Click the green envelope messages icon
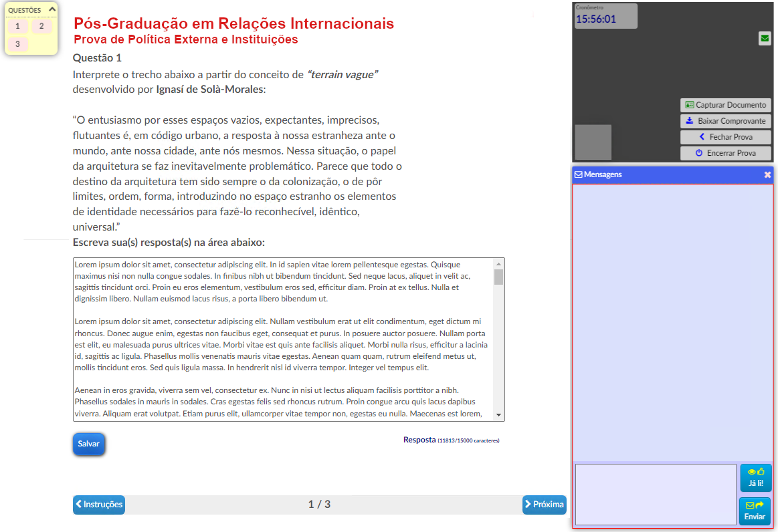Image resolution: width=778 pixels, height=532 pixels. coord(765,39)
